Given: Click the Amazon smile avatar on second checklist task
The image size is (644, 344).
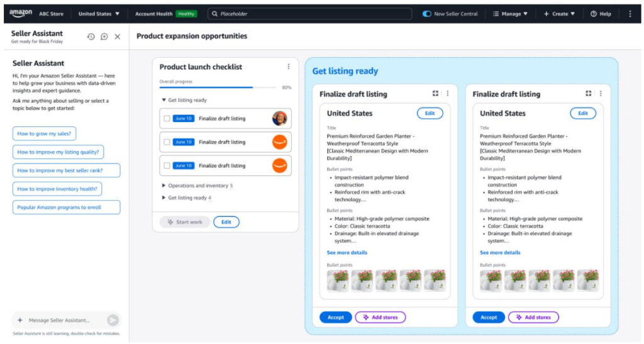Looking at the screenshot, I should coord(280,142).
